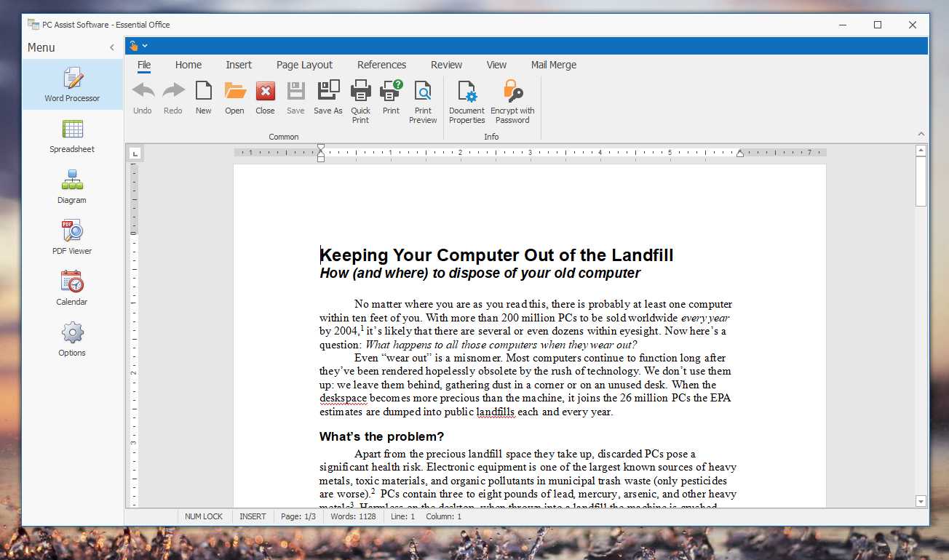Run Quick Print

click(361, 102)
